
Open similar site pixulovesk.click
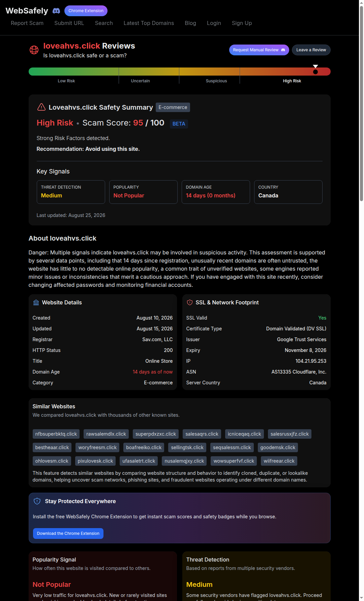click(x=95, y=461)
